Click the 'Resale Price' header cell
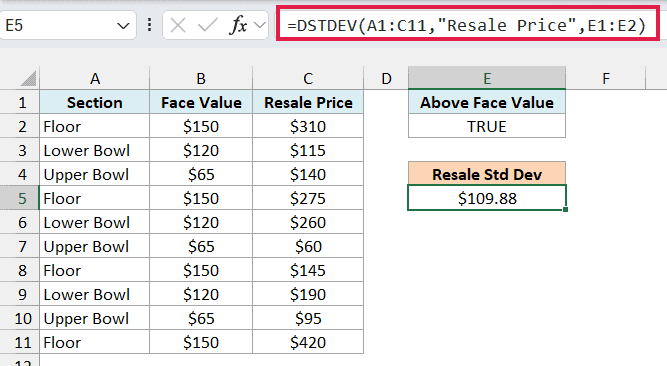The height and width of the screenshot is (366, 667). [x=308, y=102]
